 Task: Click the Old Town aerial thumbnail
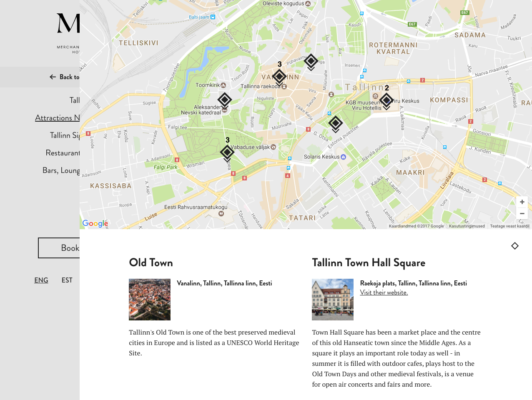coord(150,300)
